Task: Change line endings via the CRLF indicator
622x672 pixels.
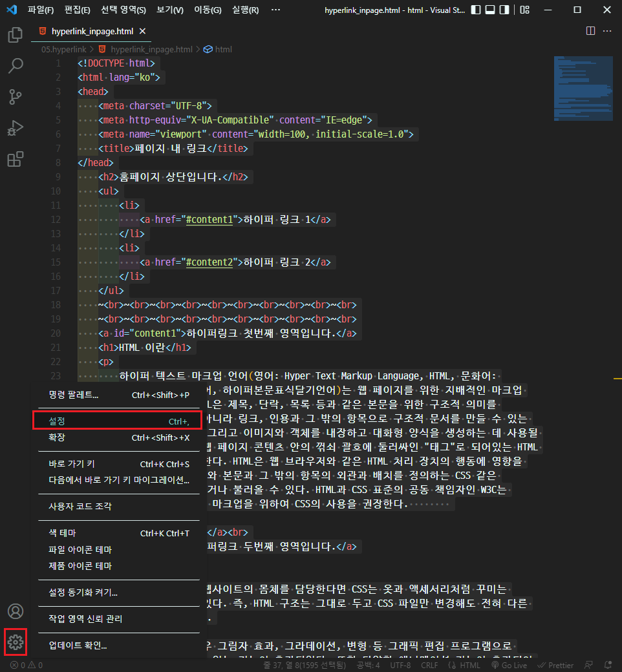Action: tap(429, 664)
